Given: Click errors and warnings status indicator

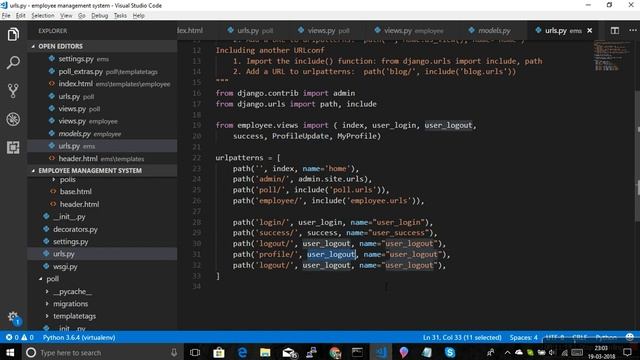Looking at the screenshot, I should coord(20,338).
